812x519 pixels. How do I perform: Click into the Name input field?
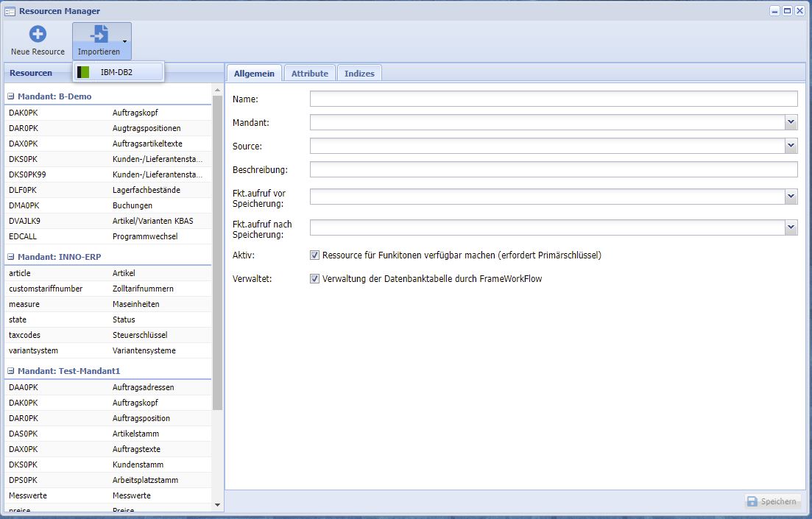[x=553, y=99]
